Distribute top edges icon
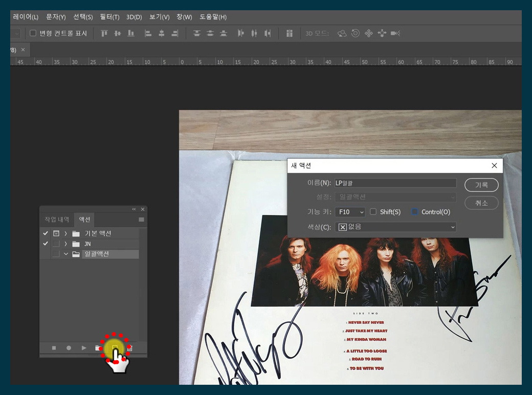The width and height of the screenshot is (532, 395). (x=197, y=33)
